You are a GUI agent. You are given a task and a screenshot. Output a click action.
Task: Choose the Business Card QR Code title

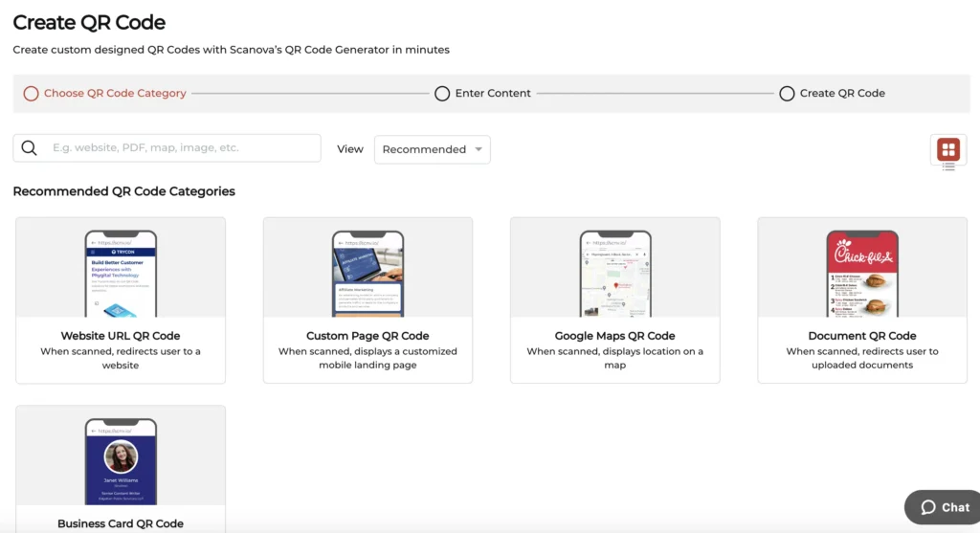[x=121, y=523]
